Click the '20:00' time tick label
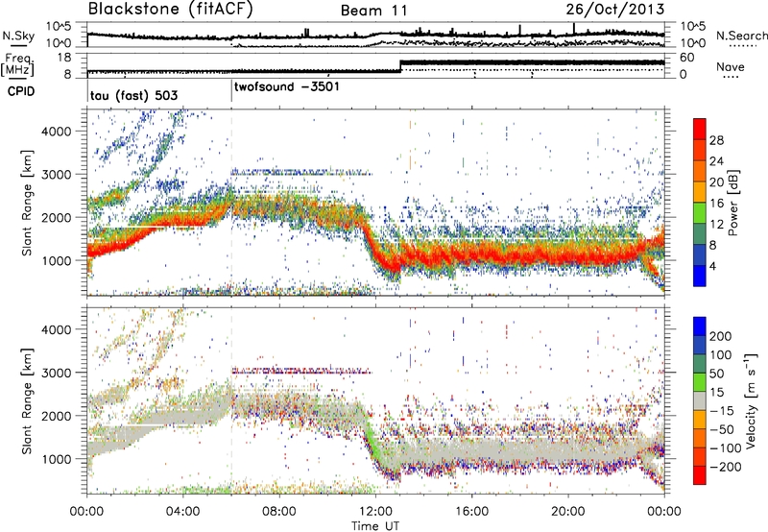The width and height of the screenshot is (768, 532). click(x=567, y=512)
